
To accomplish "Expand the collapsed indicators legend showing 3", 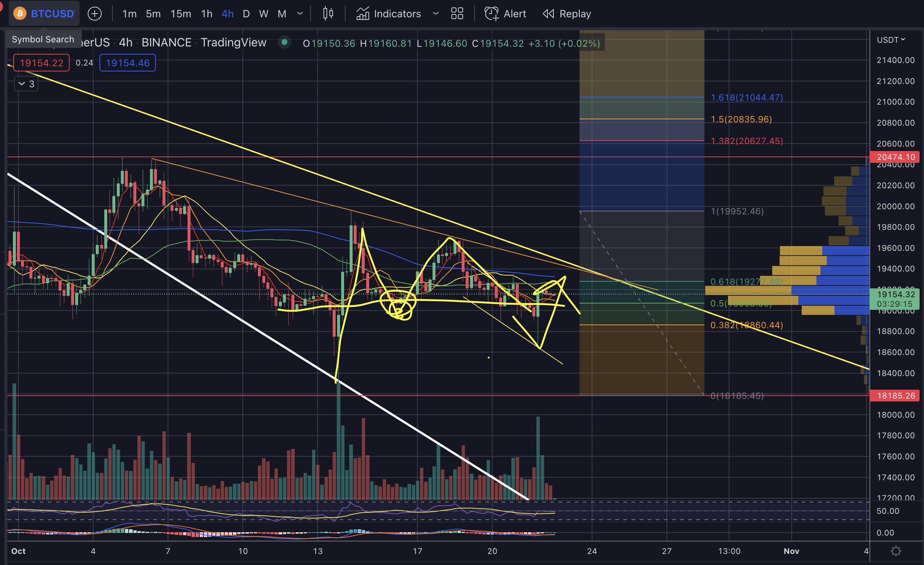I will pyautogui.click(x=27, y=84).
